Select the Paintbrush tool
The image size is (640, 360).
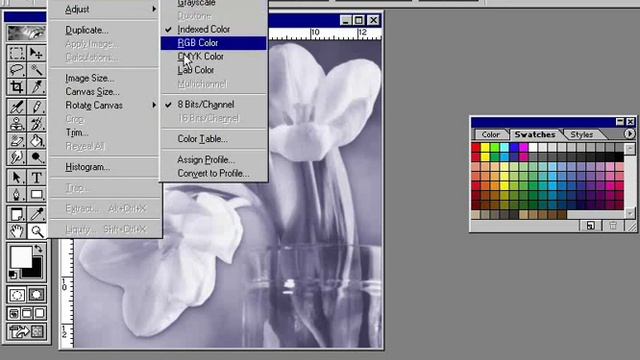(36, 107)
